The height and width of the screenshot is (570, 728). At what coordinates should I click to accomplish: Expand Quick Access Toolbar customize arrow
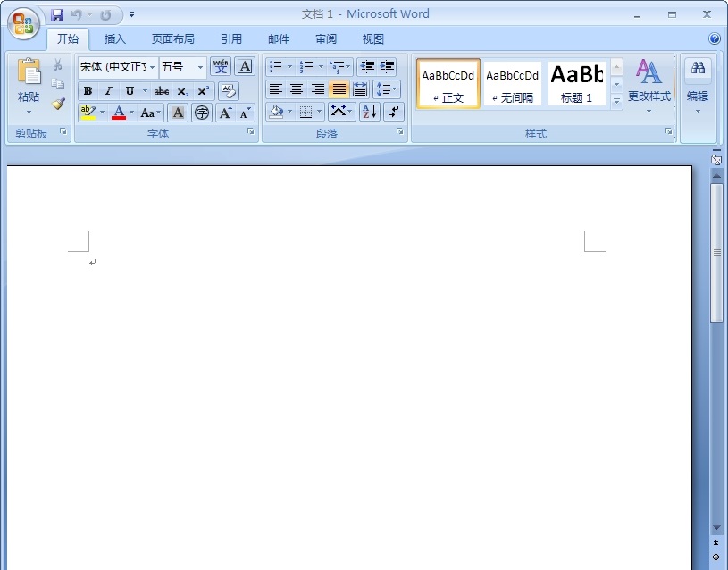132,15
